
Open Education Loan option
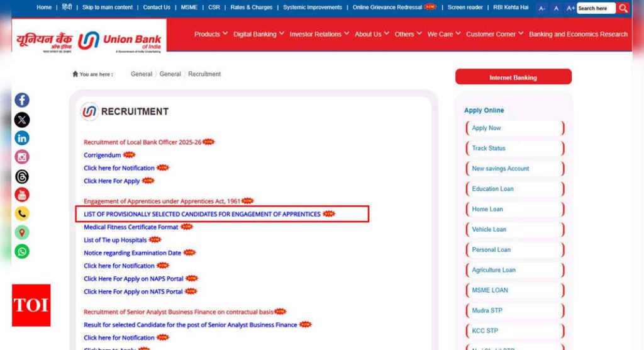(x=515, y=189)
